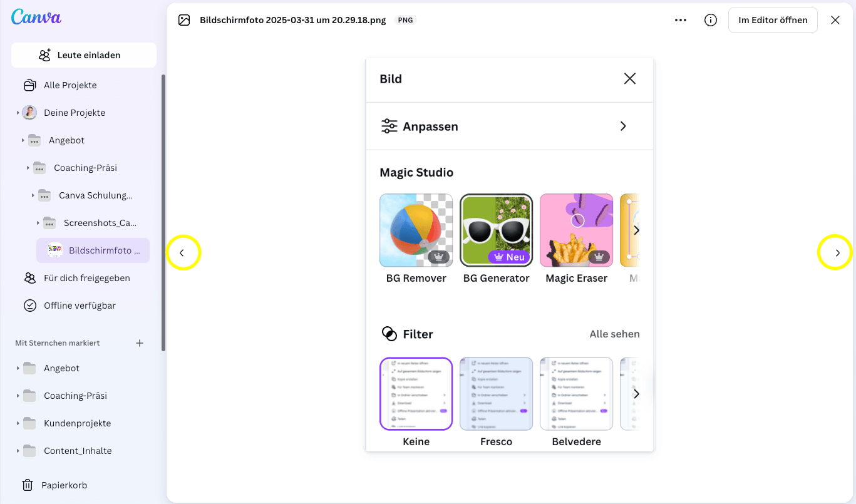Click plus icon next to Mit Sternchen markiert
856x504 pixels.
(140, 343)
